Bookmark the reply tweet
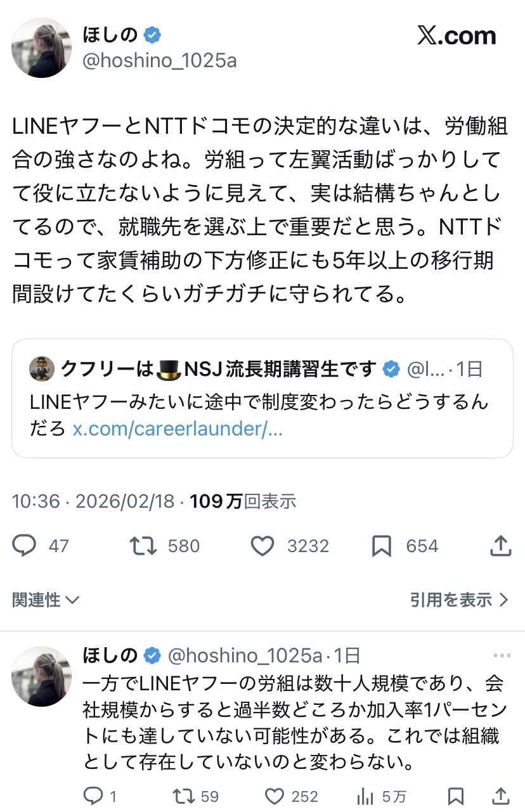Screen dimensions: 525x812 (x=455, y=796)
